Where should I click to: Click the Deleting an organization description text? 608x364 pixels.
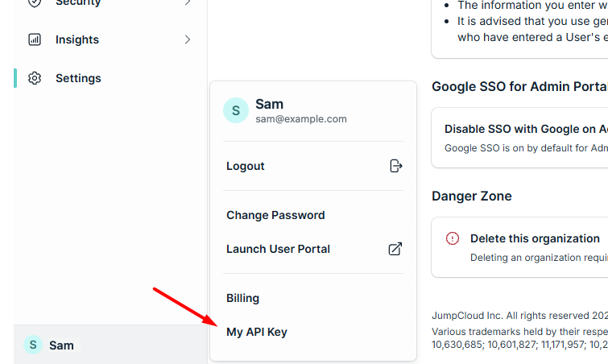pos(539,258)
